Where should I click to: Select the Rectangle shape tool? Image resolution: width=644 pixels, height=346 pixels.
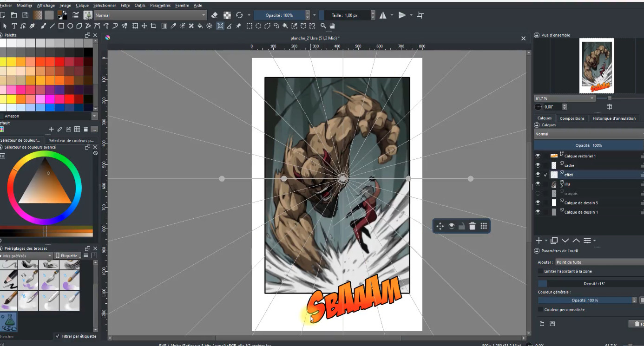point(61,26)
